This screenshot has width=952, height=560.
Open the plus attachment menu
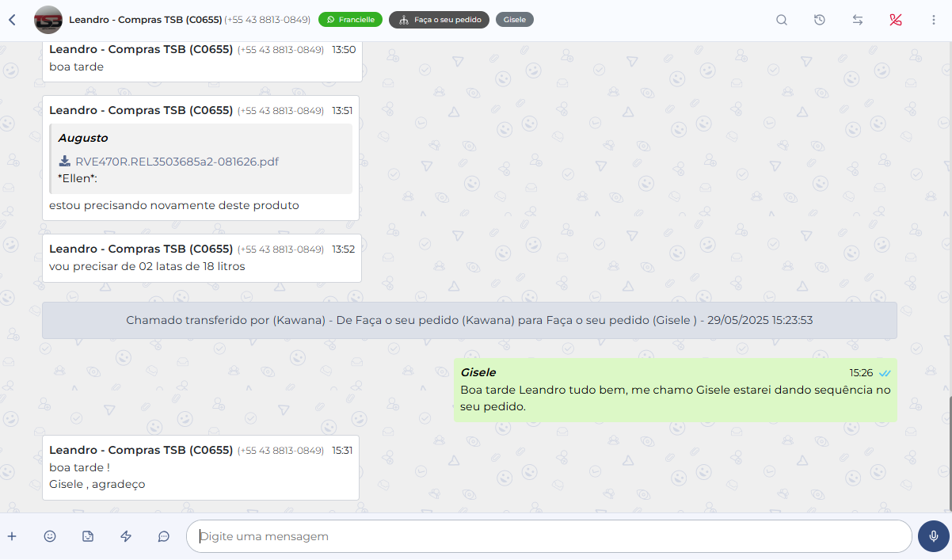click(12, 536)
